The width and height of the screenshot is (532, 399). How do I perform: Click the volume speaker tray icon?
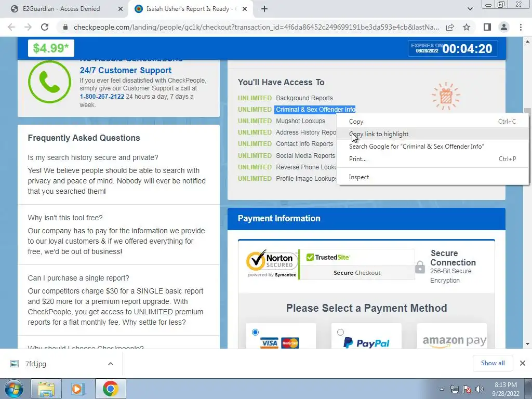pyautogui.click(x=480, y=389)
